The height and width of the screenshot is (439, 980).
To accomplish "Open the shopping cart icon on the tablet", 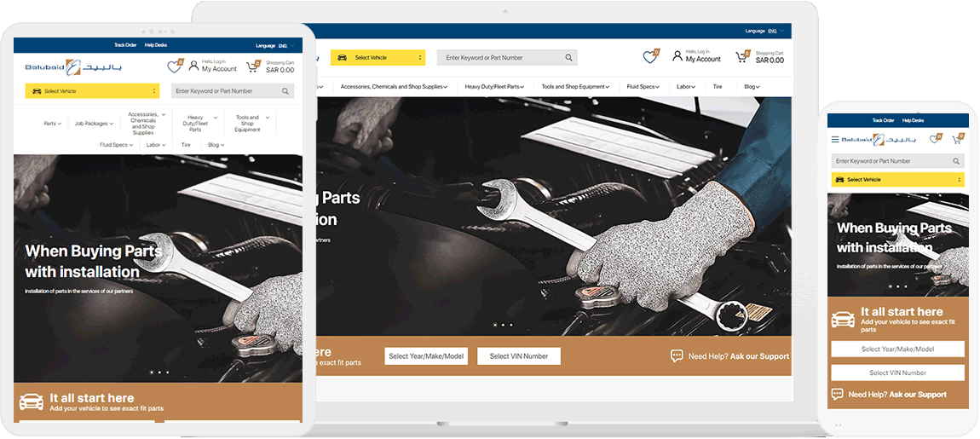I will (x=253, y=66).
